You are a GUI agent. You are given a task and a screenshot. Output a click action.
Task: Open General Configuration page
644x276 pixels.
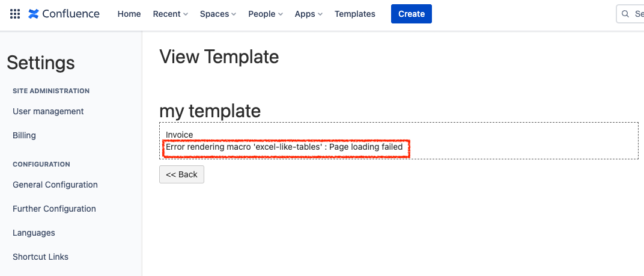point(55,185)
